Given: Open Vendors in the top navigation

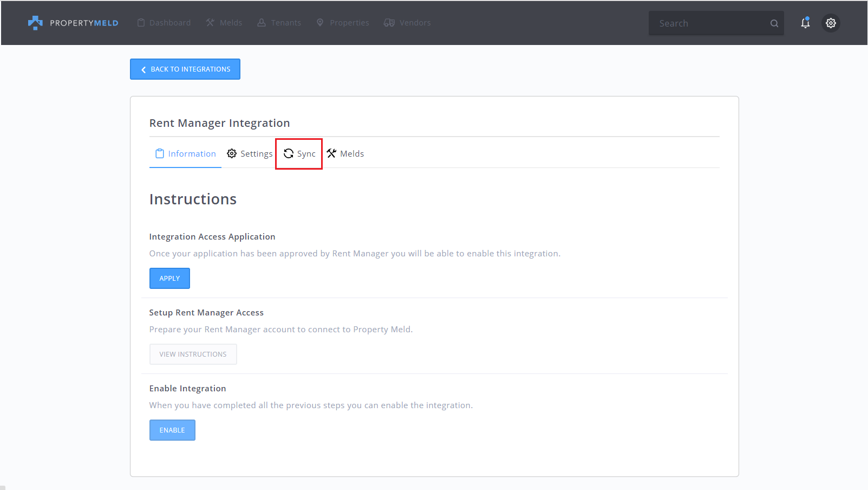Looking at the screenshot, I should pos(408,23).
